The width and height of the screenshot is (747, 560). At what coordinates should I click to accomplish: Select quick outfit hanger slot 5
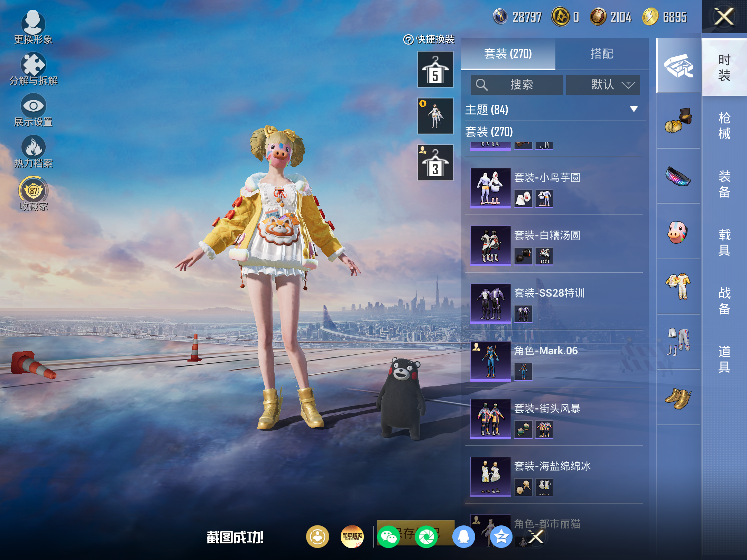coord(435,69)
